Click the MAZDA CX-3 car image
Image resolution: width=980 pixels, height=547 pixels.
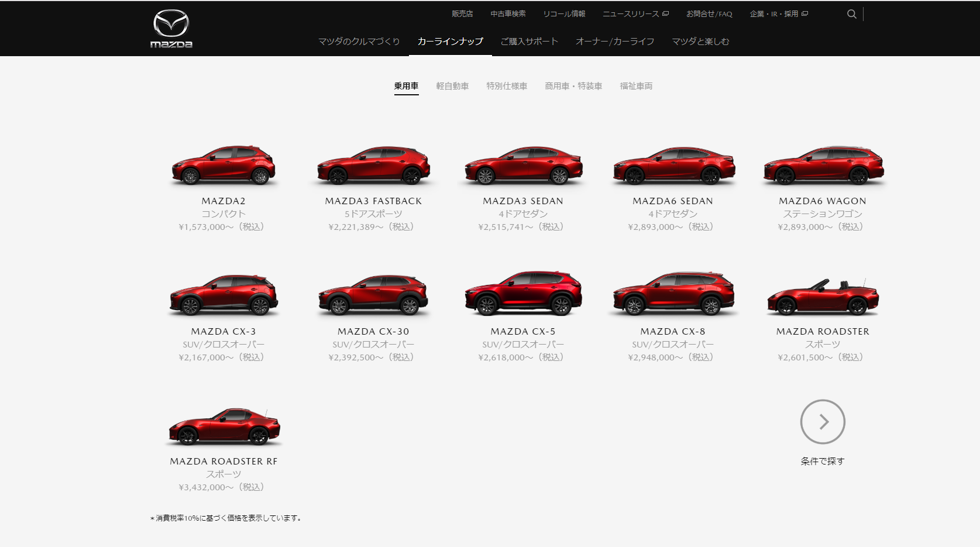(223, 295)
